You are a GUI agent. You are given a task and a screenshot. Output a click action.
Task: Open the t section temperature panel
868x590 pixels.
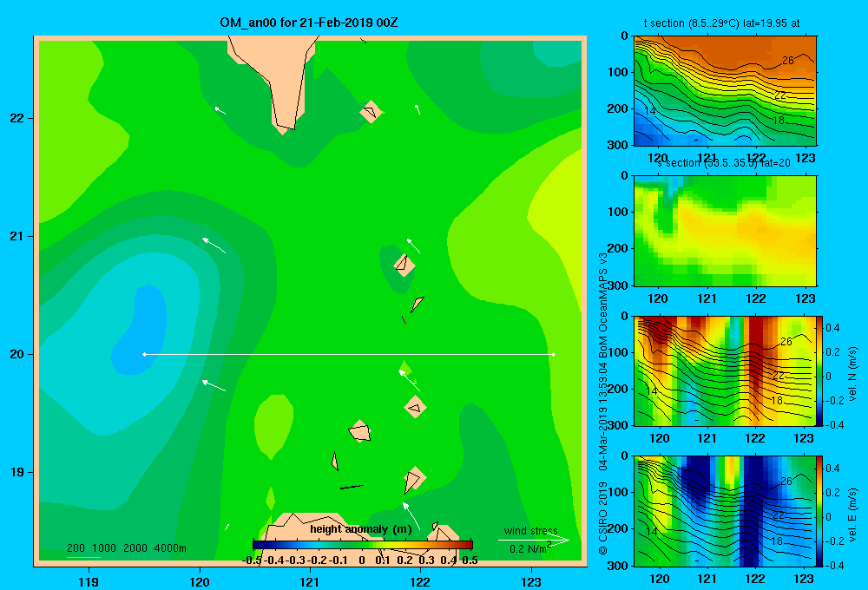click(x=725, y=91)
